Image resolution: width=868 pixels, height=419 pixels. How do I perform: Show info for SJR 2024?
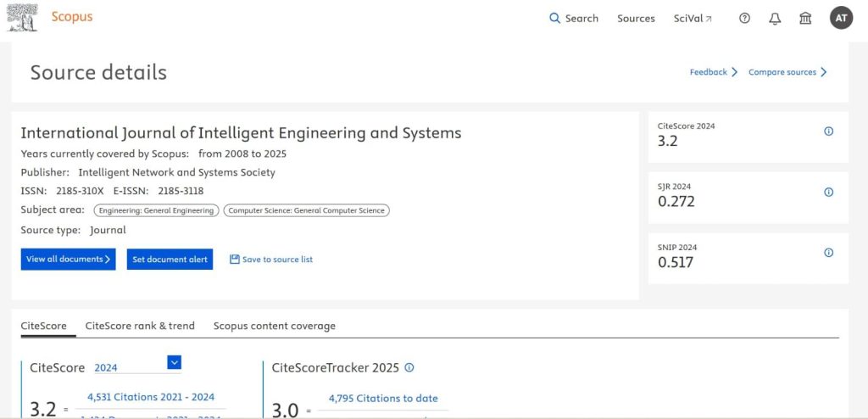[x=829, y=192]
